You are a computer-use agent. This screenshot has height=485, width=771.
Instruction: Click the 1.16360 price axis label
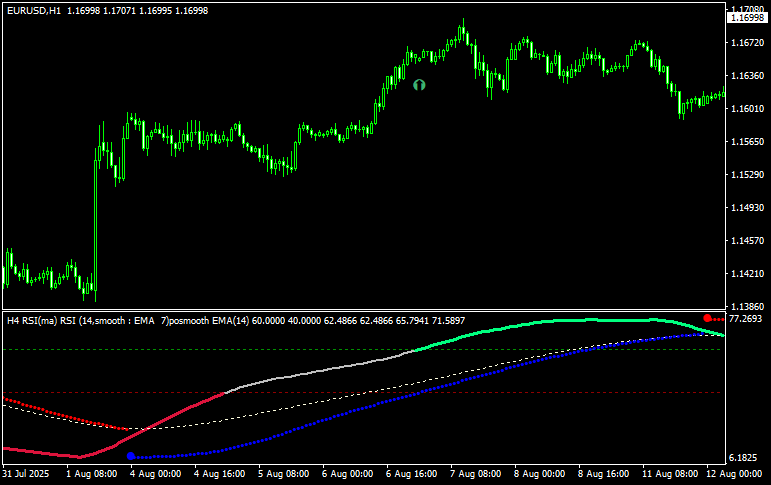point(747,76)
